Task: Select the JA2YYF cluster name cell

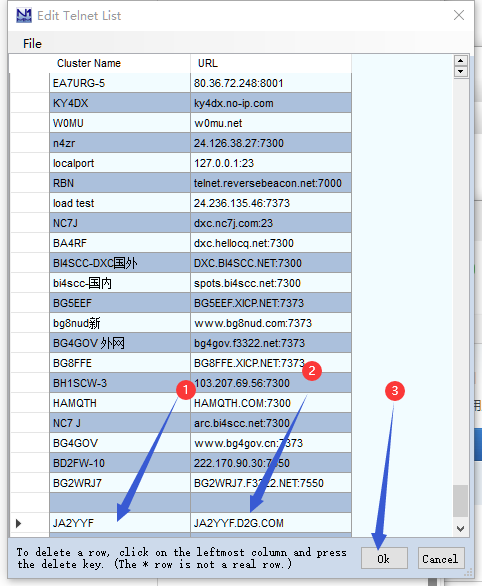Action: (120, 522)
